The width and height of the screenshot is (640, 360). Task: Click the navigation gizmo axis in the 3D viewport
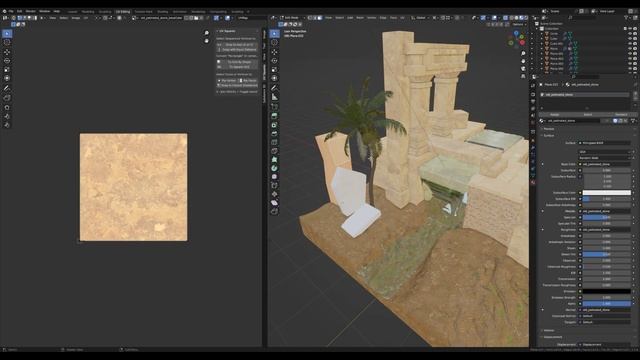pos(517,39)
